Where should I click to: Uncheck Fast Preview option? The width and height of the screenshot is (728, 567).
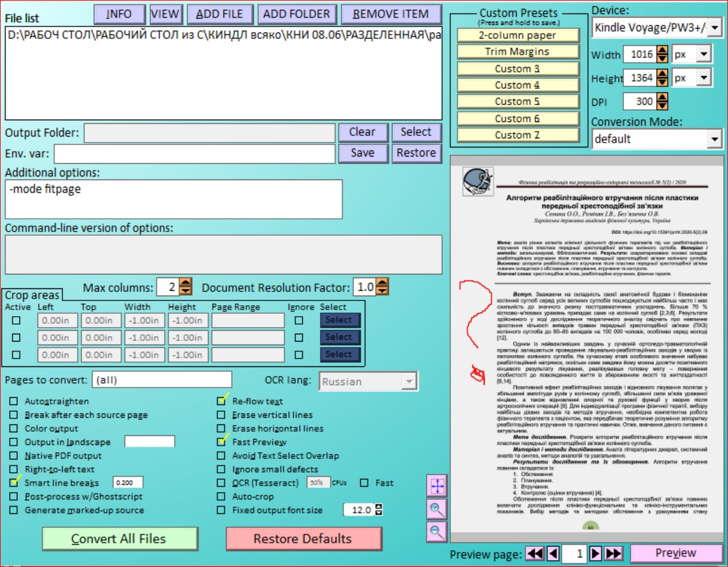point(221,442)
